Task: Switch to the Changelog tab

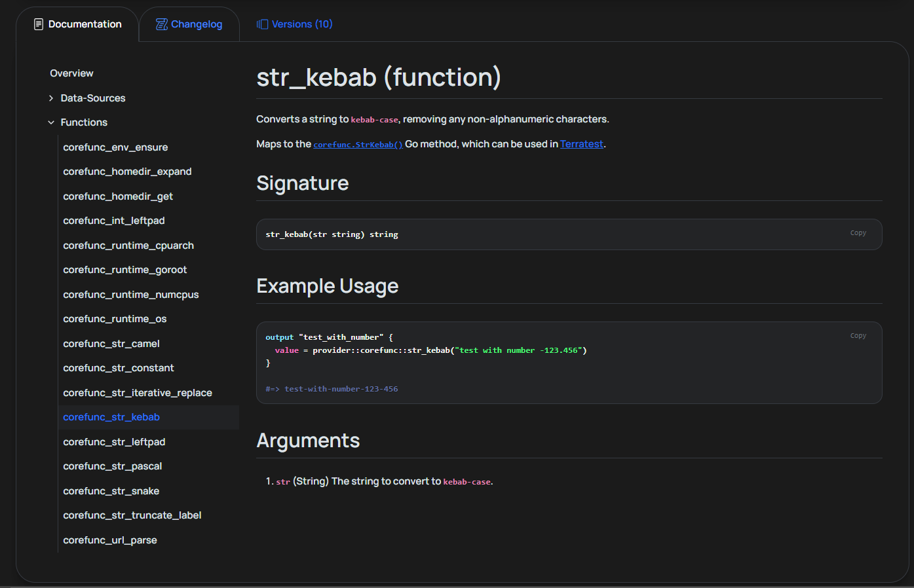Action: [189, 24]
